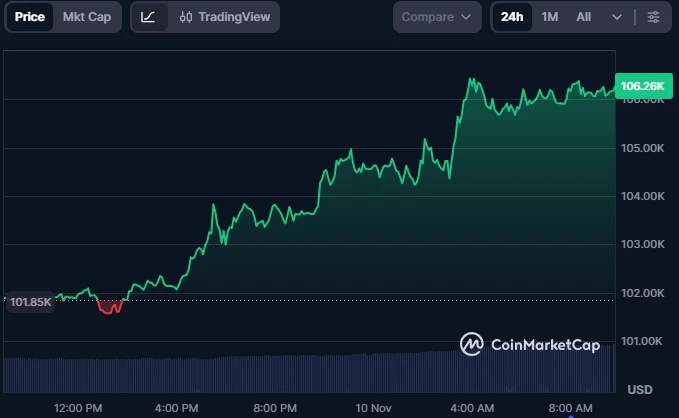Switch to the Mkt Cap tab
The height and width of the screenshot is (418, 679).
[x=87, y=17]
